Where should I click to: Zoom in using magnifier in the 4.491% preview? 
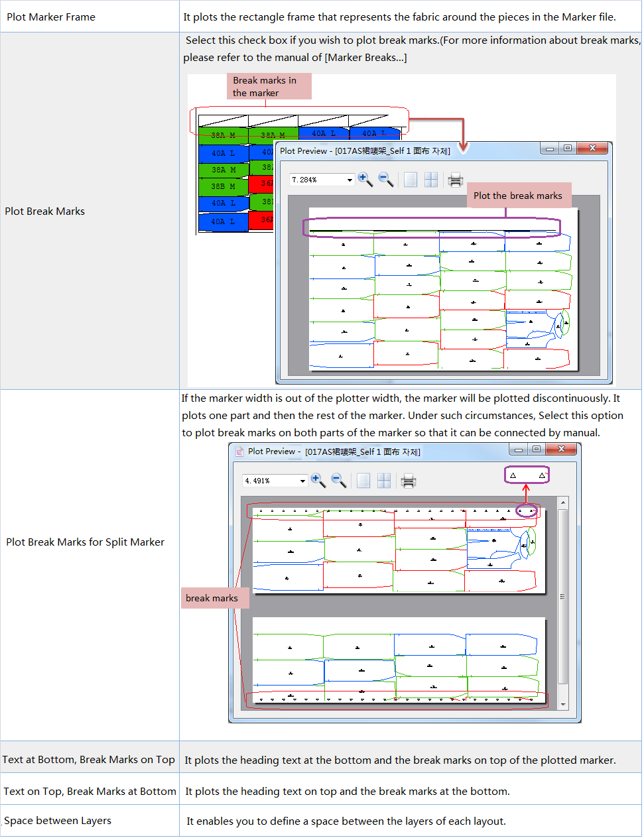click(x=318, y=481)
